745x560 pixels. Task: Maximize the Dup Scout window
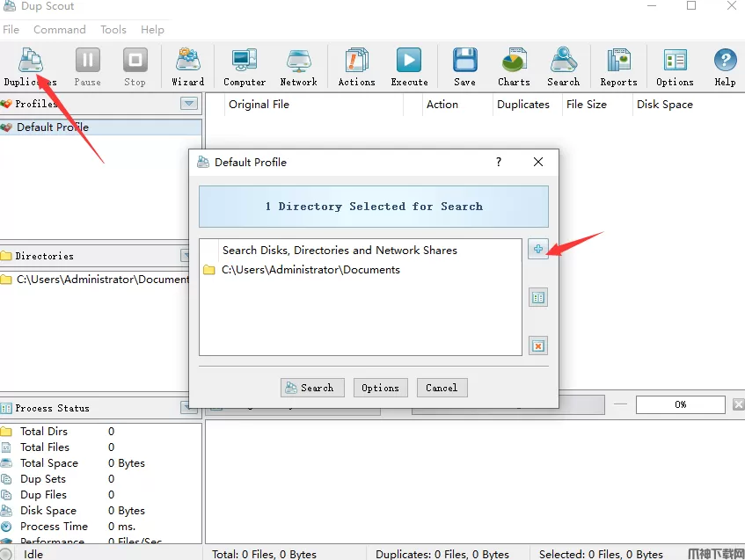click(x=691, y=5)
